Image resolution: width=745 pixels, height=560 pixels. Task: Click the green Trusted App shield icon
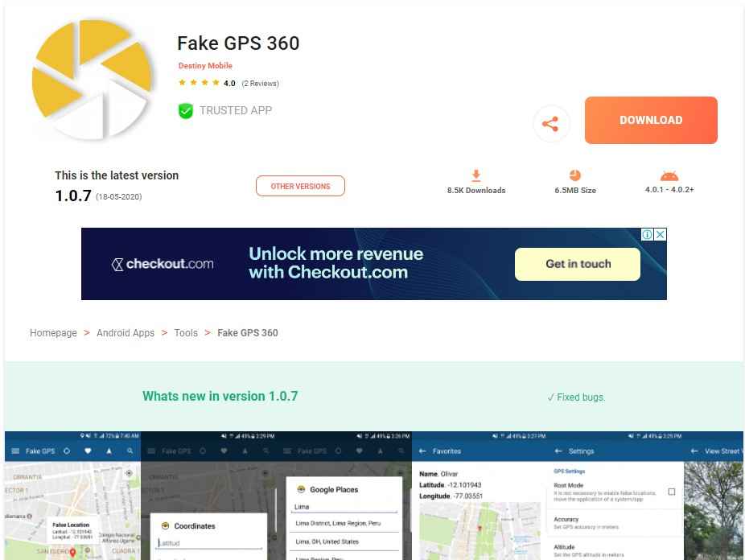pos(186,111)
